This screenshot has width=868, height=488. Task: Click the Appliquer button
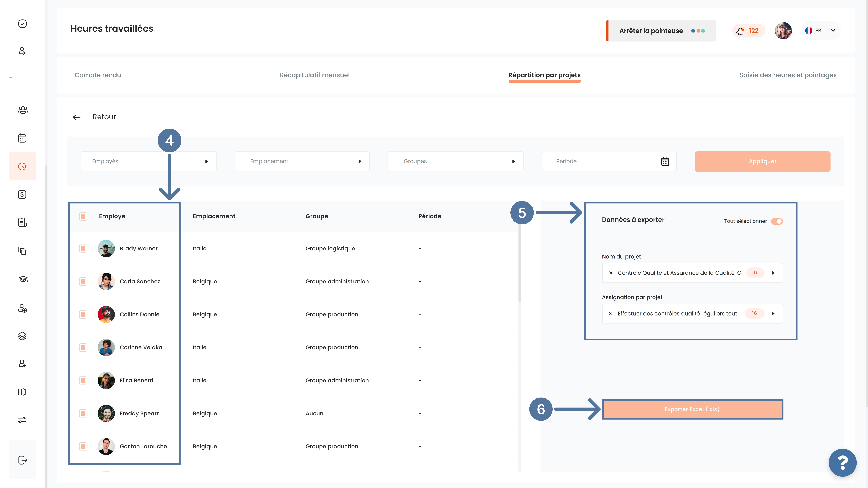(763, 161)
